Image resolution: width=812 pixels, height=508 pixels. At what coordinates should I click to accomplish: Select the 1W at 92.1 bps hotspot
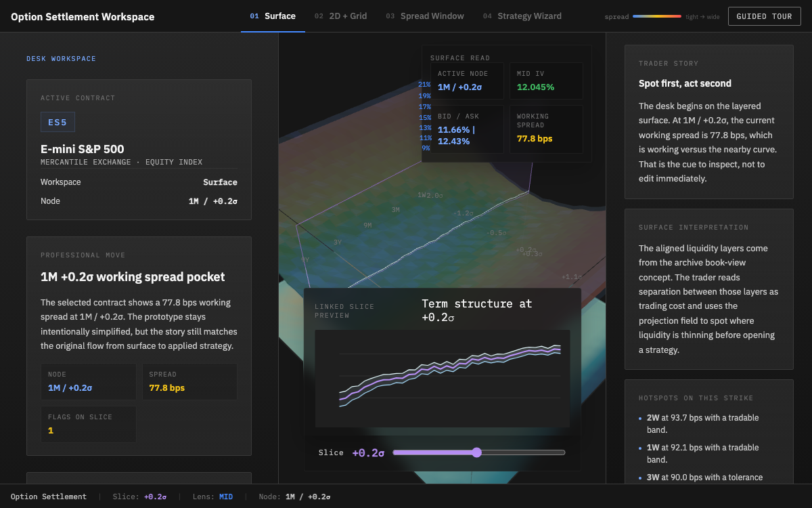[x=708, y=453]
